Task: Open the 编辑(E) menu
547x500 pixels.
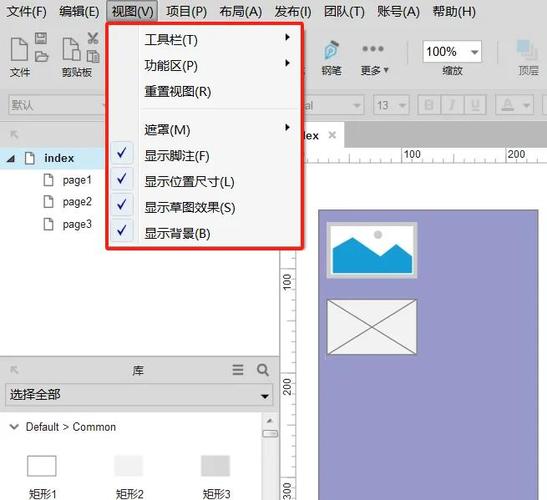Action: (79, 12)
